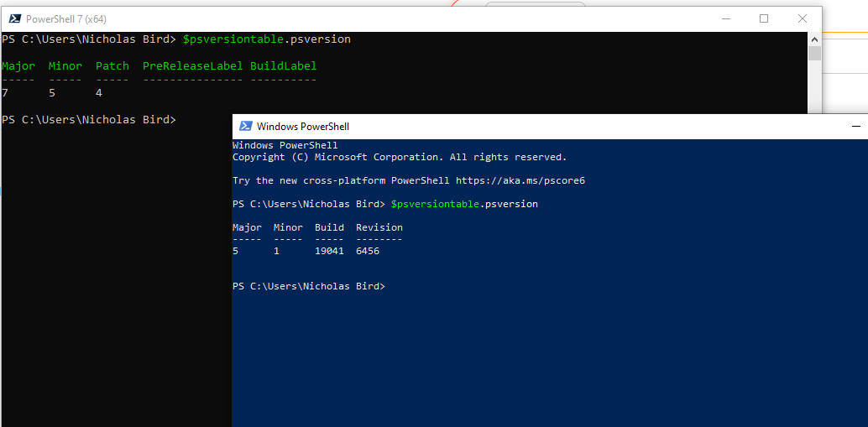Close the PowerShell 7 (x64) window
The height and width of the screenshot is (427, 868).
click(x=803, y=18)
